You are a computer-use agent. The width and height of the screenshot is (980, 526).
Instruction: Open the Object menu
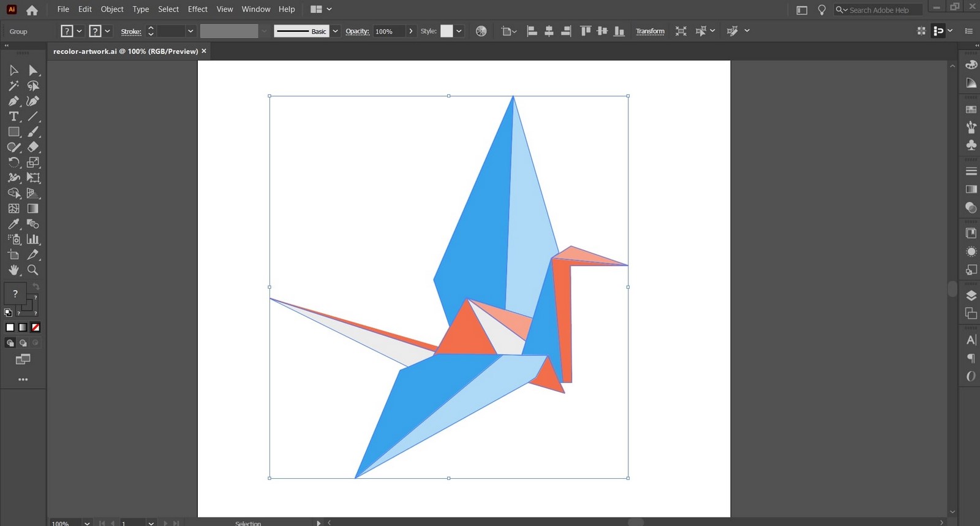click(x=112, y=9)
